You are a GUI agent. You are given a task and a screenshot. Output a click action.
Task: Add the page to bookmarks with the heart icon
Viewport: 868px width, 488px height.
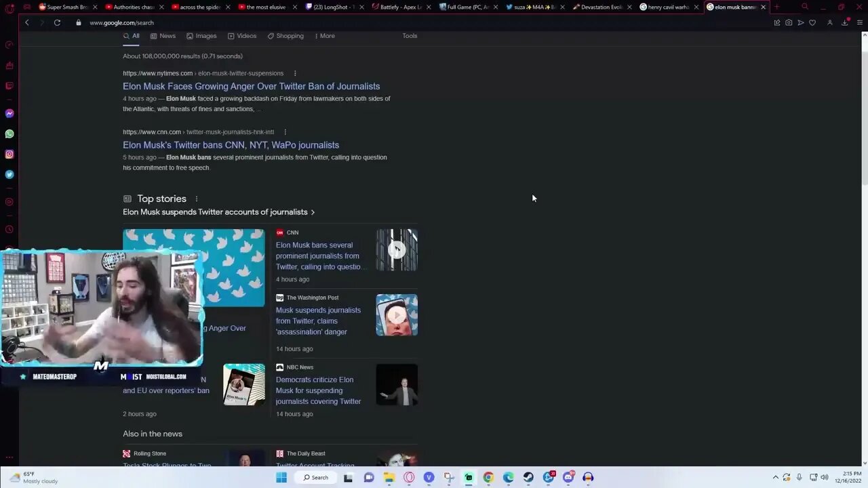812,22
